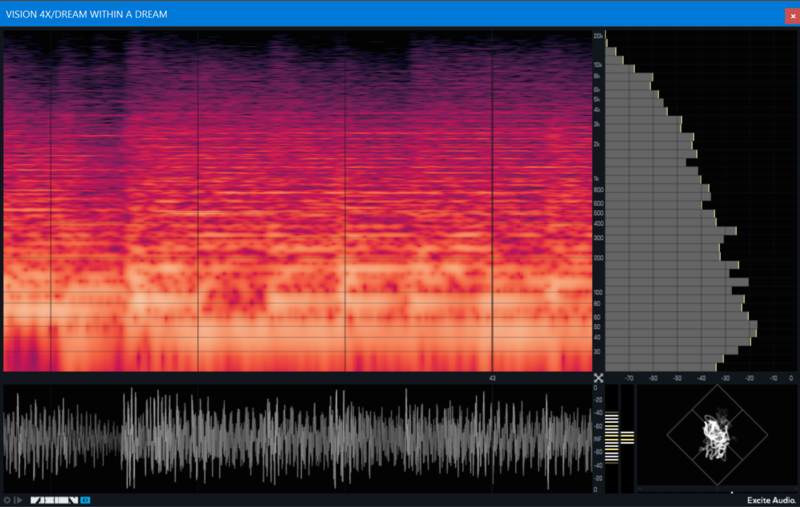Click the window title bar text
This screenshot has height=507, width=800.
pos(87,14)
